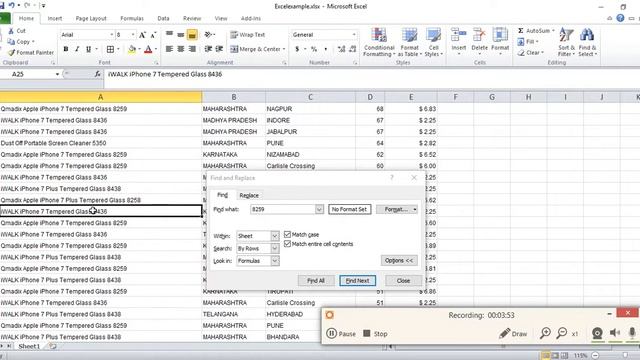Open Sort & Filter menu
The image size is (640, 360).
(x=566, y=42)
